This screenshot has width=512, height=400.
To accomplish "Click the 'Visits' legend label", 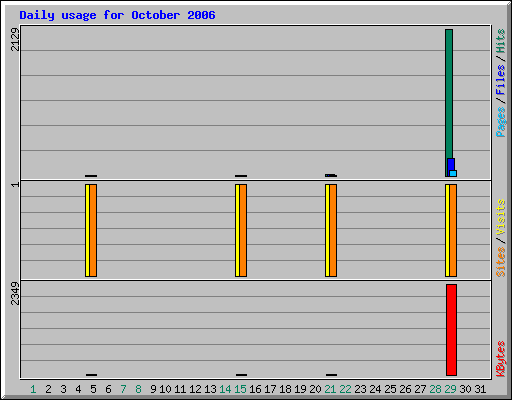I will pos(500,217).
